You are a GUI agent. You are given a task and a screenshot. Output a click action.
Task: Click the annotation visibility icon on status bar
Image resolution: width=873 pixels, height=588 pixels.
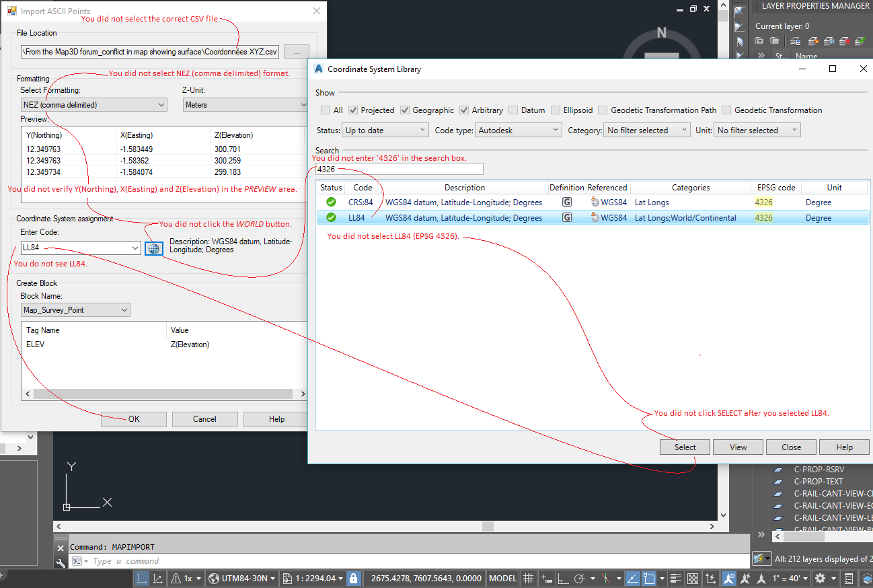tap(729, 578)
